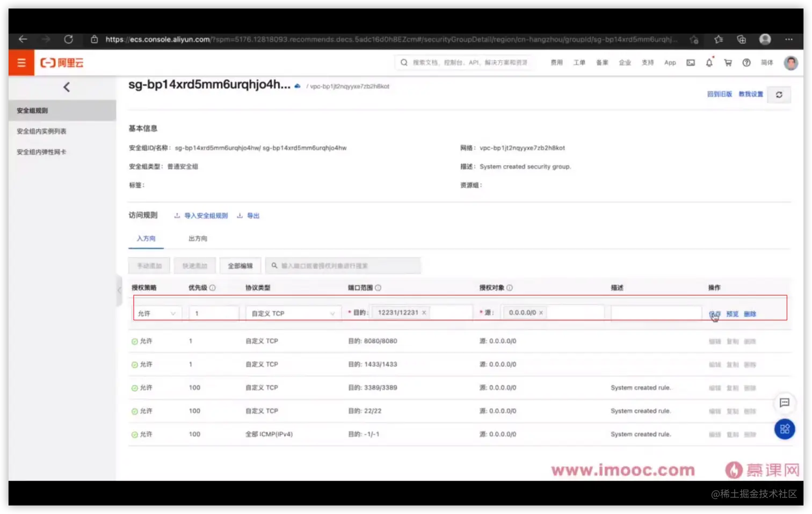Focus the priority field showing 1
The image size is (812, 514).
point(214,313)
